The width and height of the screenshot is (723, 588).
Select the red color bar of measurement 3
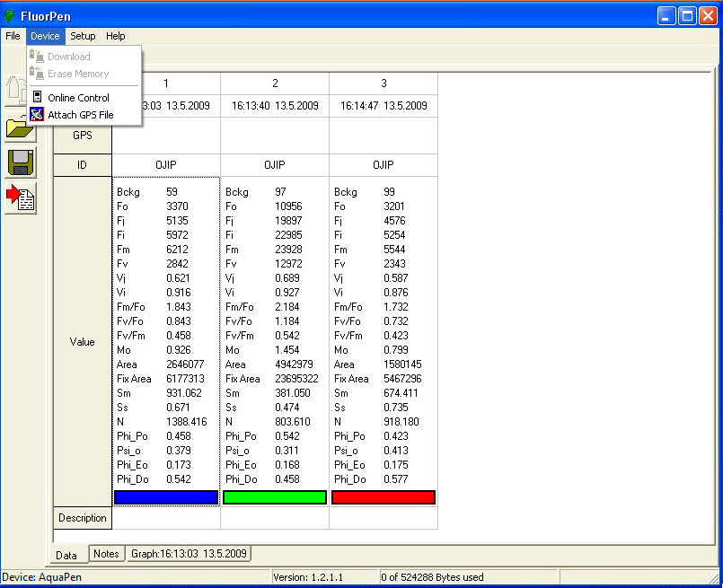point(384,497)
